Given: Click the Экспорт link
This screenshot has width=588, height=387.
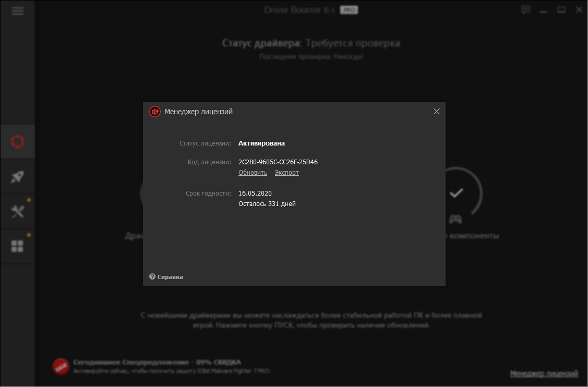Looking at the screenshot, I should click(x=287, y=173).
